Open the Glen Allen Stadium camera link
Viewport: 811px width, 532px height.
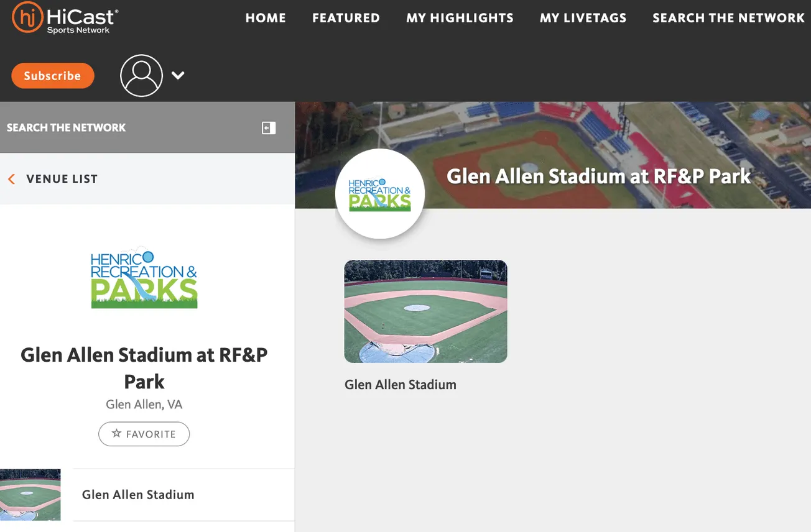[x=401, y=384]
